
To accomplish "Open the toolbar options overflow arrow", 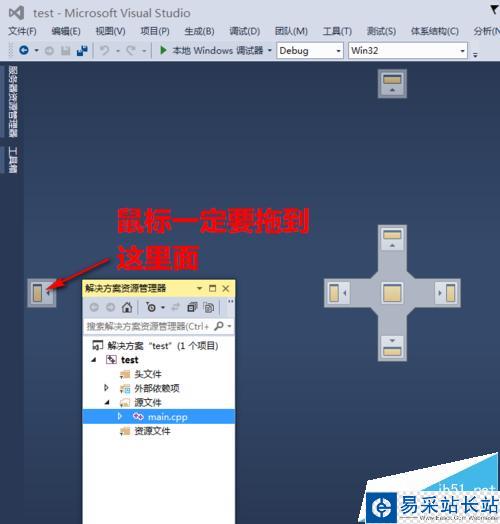I will [475, 54].
